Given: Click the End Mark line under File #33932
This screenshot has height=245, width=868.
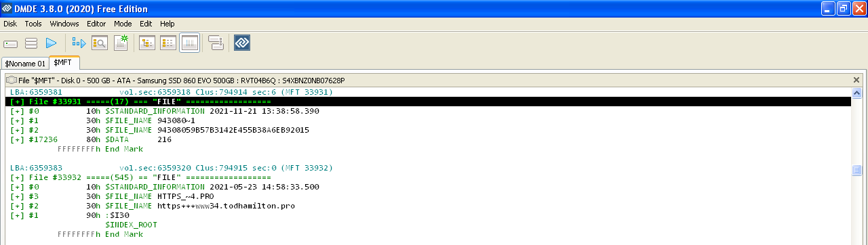Looking at the screenshot, I should point(100,234).
